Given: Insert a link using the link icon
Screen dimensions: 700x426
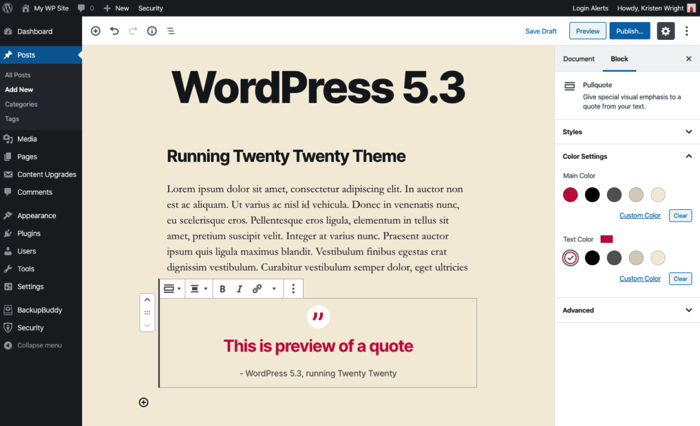Looking at the screenshot, I should [x=257, y=289].
